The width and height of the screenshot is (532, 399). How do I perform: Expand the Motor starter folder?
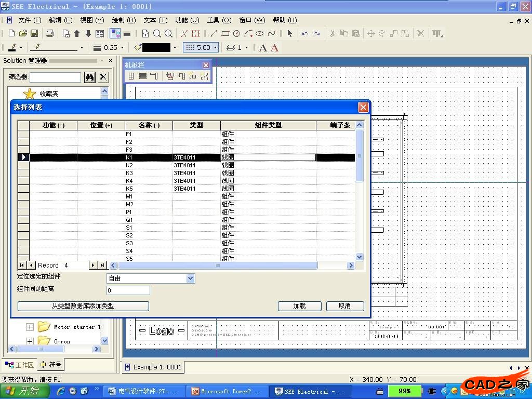coord(30,327)
